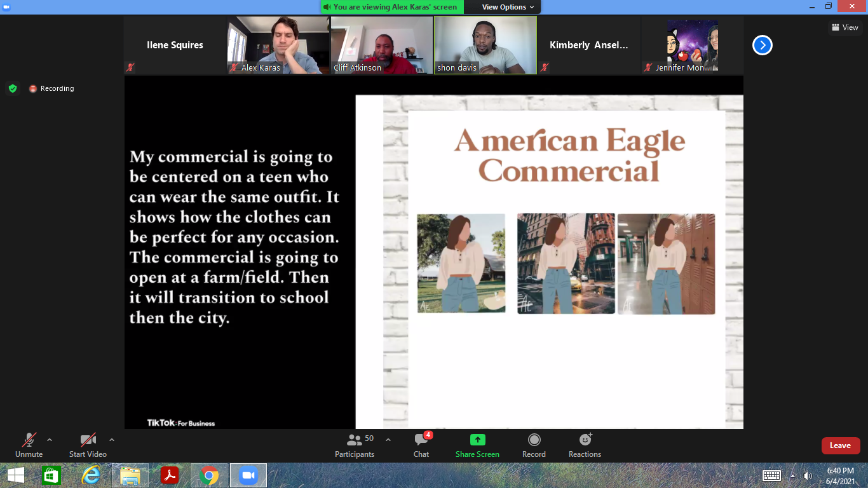
Task: Click the green Share Screen button
Action: 477,445
